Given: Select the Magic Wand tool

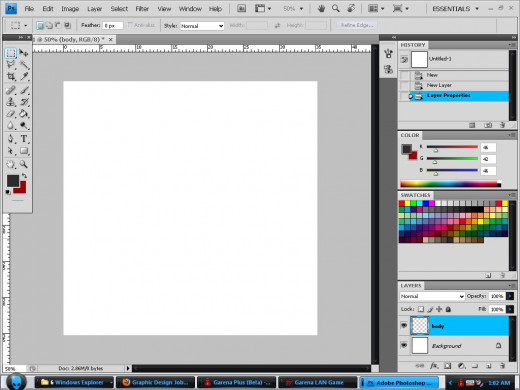Looking at the screenshot, I should 24,64.
